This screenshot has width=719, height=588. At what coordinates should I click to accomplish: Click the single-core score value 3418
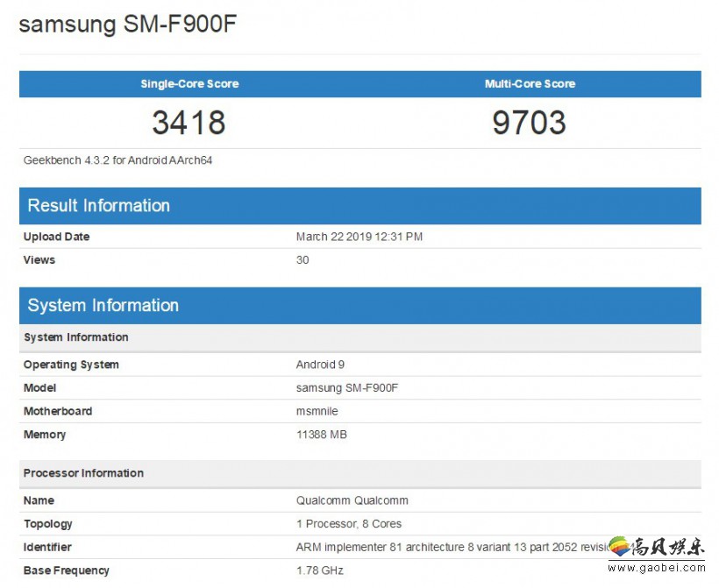click(x=189, y=123)
